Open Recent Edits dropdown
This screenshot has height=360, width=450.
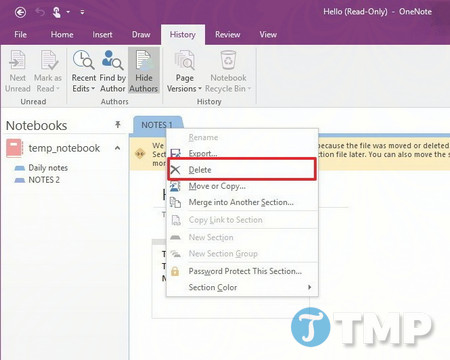click(84, 71)
